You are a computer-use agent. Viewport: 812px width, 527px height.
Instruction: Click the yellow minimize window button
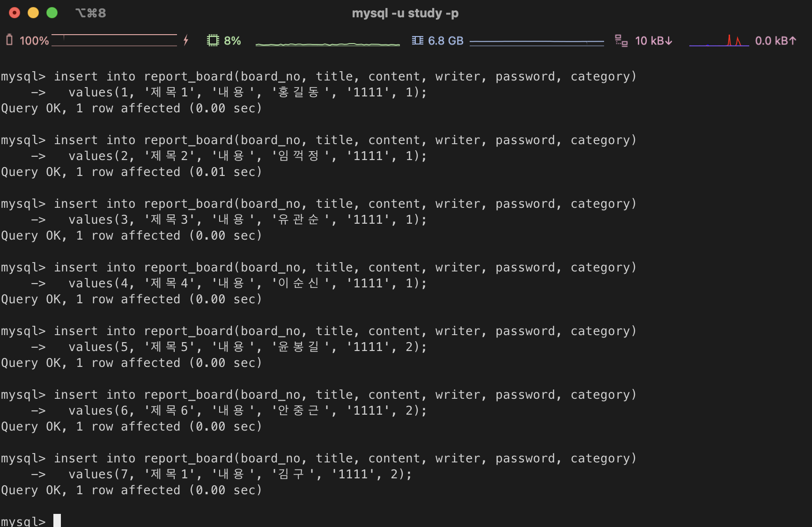pyautogui.click(x=33, y=13)
